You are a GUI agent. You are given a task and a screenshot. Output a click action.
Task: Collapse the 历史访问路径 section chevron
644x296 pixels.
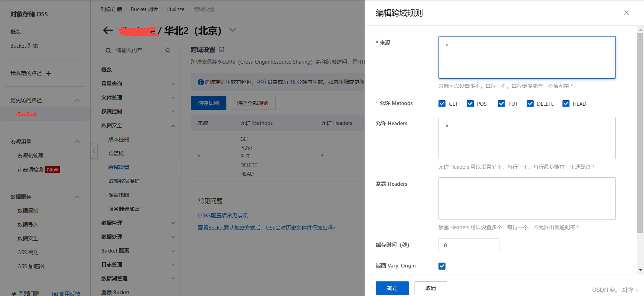(x=77, y=101)
